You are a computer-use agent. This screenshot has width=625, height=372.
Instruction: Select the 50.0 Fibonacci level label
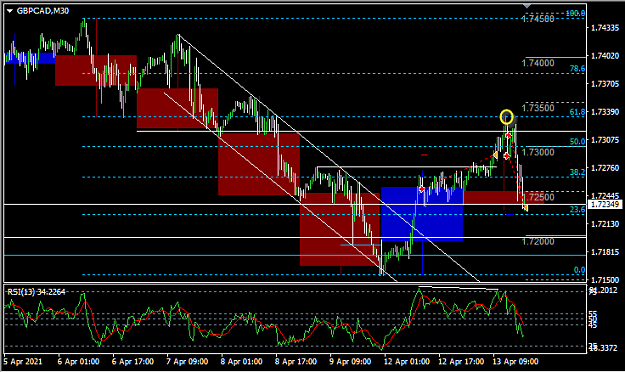[x=577, y=142]
